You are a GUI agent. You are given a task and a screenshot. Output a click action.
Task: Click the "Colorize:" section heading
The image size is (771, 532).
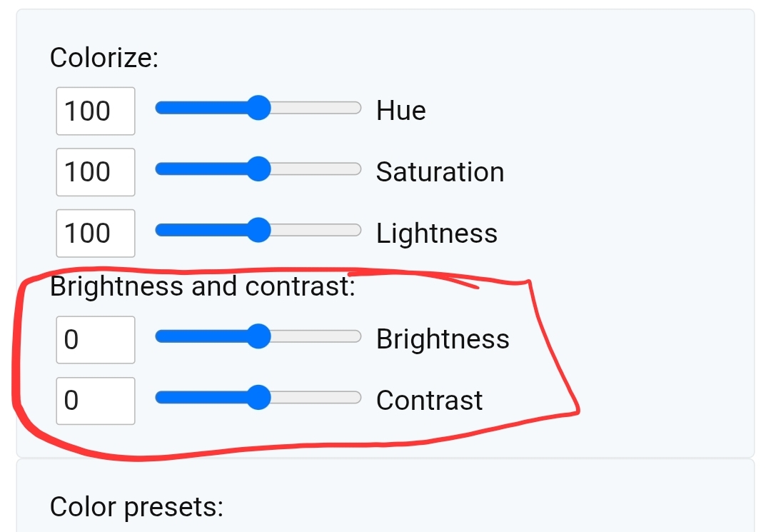click(x=104, y=57)
